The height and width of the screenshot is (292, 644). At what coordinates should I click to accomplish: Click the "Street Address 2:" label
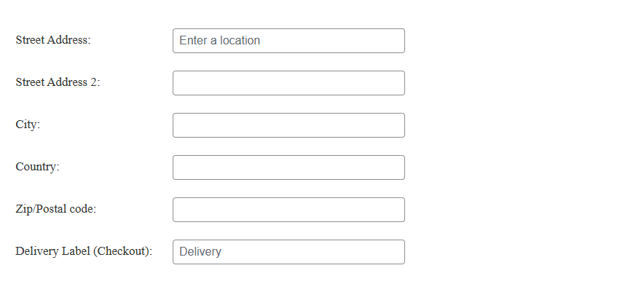click(x=58, y=82)
